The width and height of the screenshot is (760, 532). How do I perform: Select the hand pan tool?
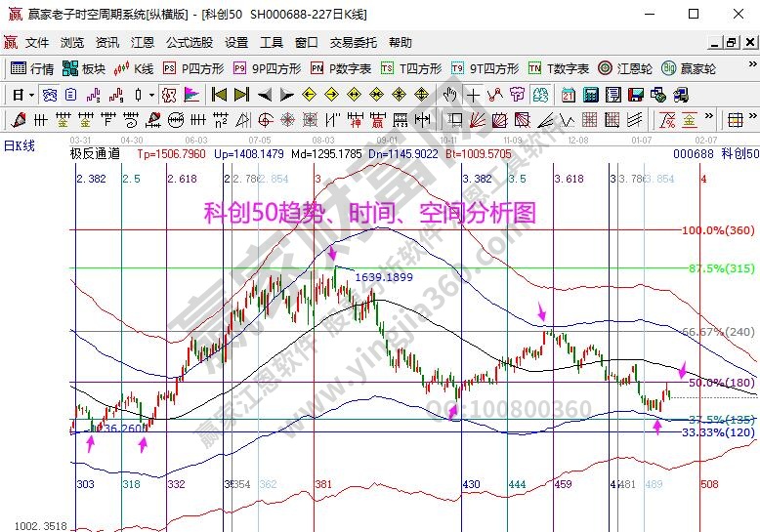click(449, 95)
